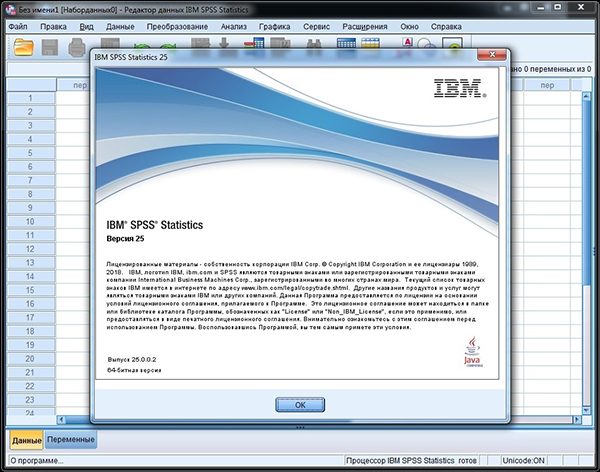This screenshot has height=472, width=600.
Task: Select row header 3
Action: click(x=31, y=126)
